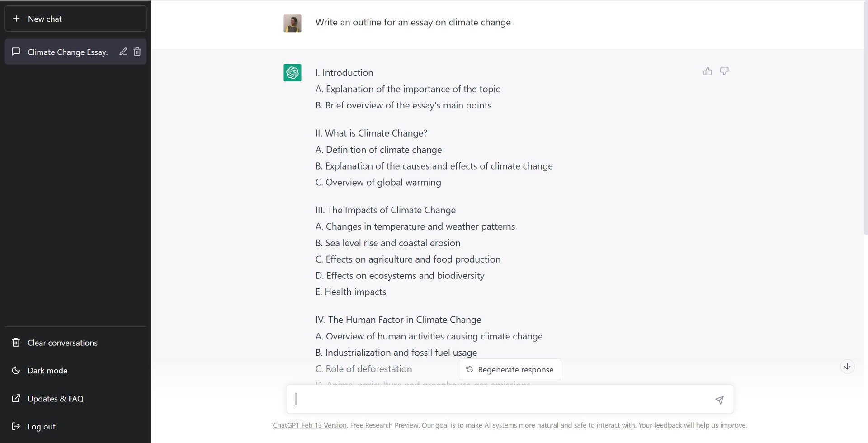Click the page's vertical scrollbar
Viewport: 868px width, 443px height.
tap(865, 118)
